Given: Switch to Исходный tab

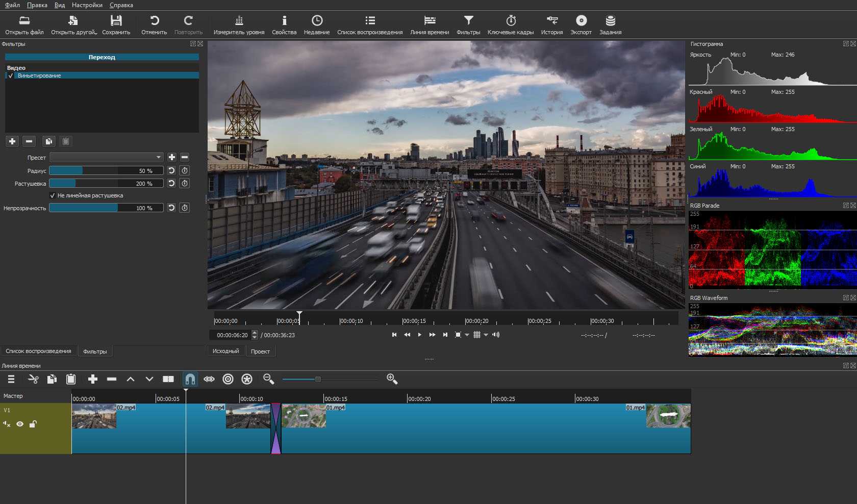Looking at the screenshot, I should tap(225, 351).
